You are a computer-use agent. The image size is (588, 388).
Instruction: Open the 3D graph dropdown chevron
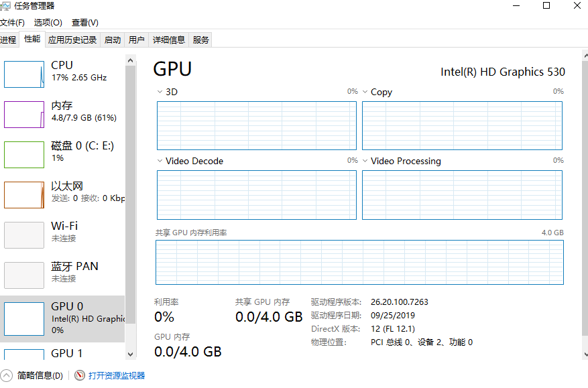pos(160,91)
